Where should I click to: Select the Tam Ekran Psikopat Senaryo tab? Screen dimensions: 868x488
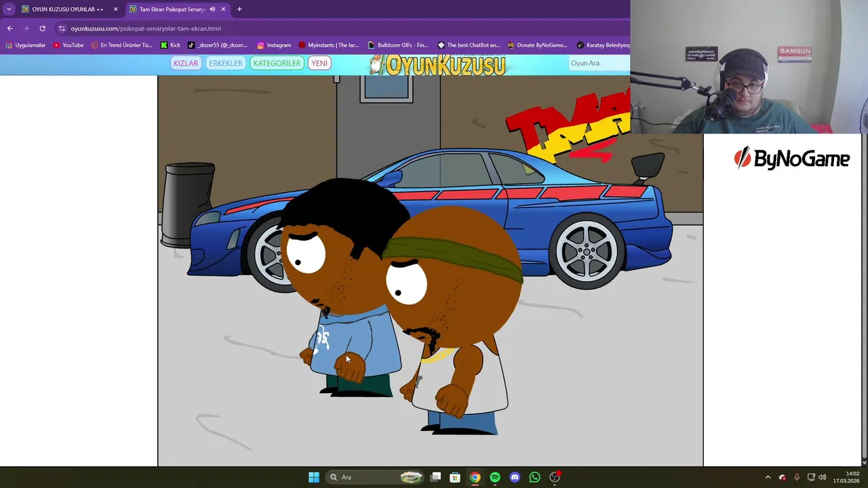172,9
